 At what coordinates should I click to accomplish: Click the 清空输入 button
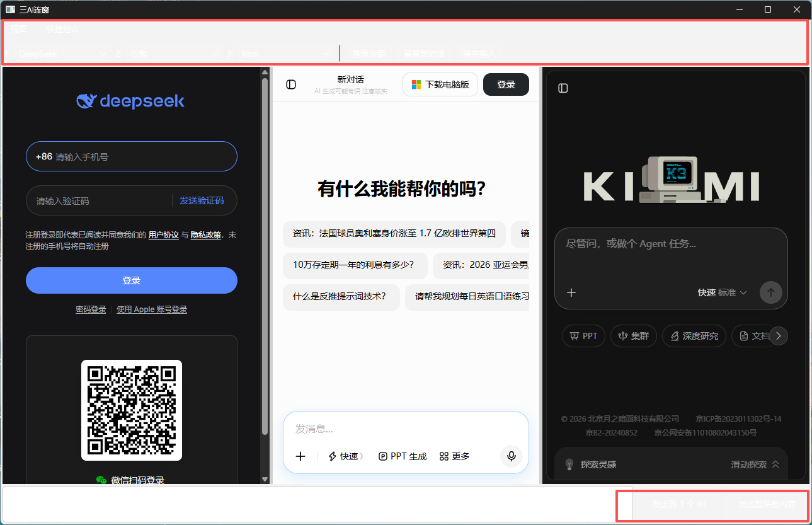point(479,54)
